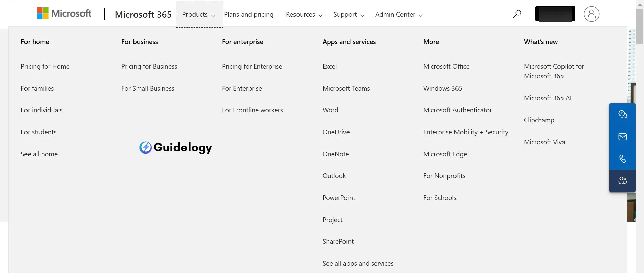Open SharePoint link

click(338, 241)
